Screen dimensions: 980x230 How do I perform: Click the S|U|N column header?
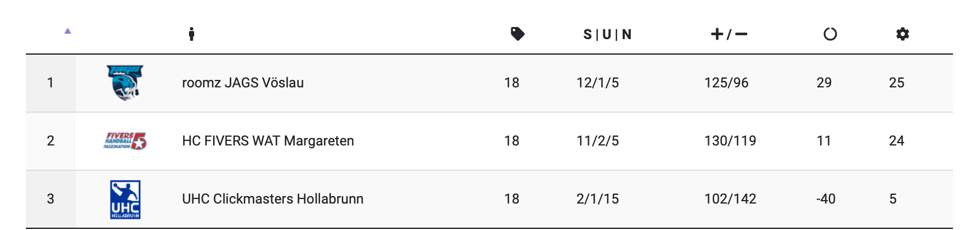607,34
